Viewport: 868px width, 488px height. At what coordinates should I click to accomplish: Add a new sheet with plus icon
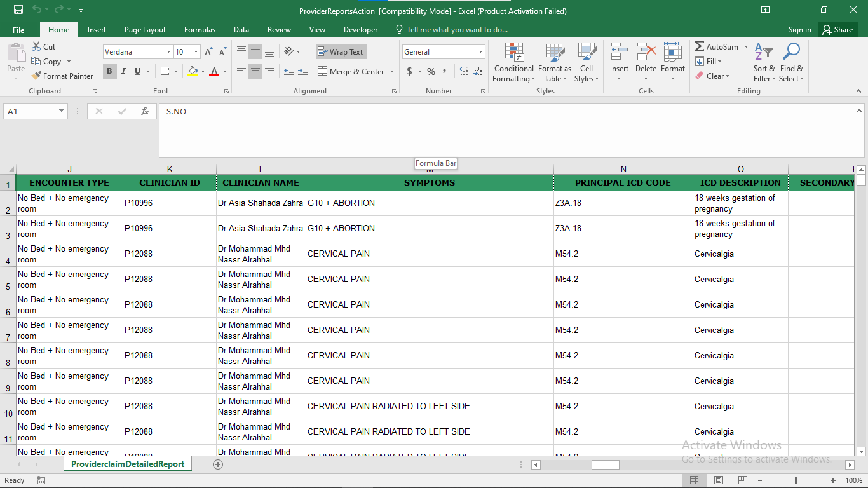(x=218, y=464)
